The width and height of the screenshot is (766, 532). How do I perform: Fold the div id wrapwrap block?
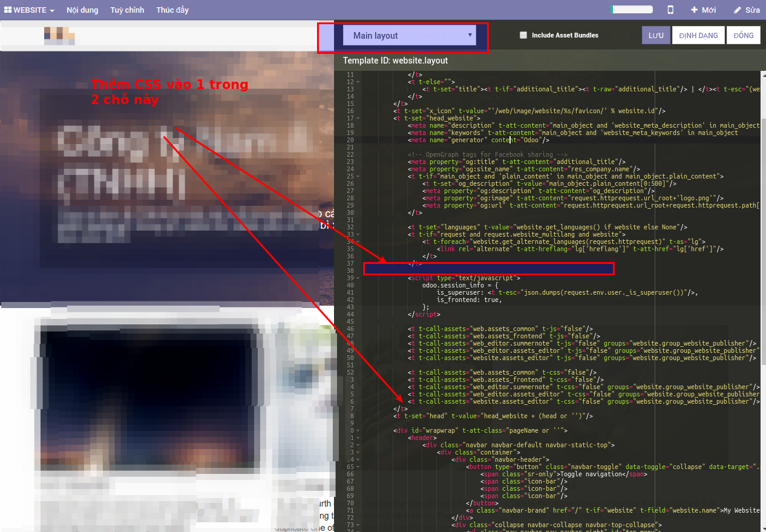[x=358, y=430]
